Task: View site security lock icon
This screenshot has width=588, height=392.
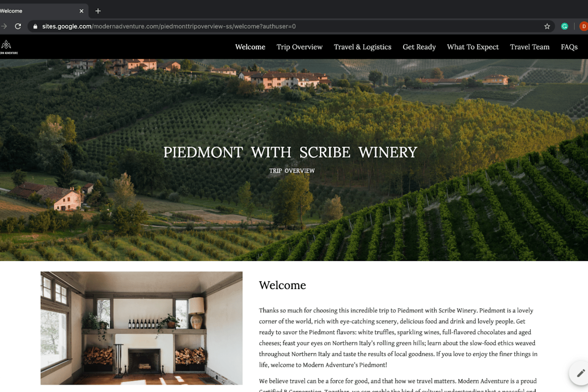Action: tap(35, 26)
